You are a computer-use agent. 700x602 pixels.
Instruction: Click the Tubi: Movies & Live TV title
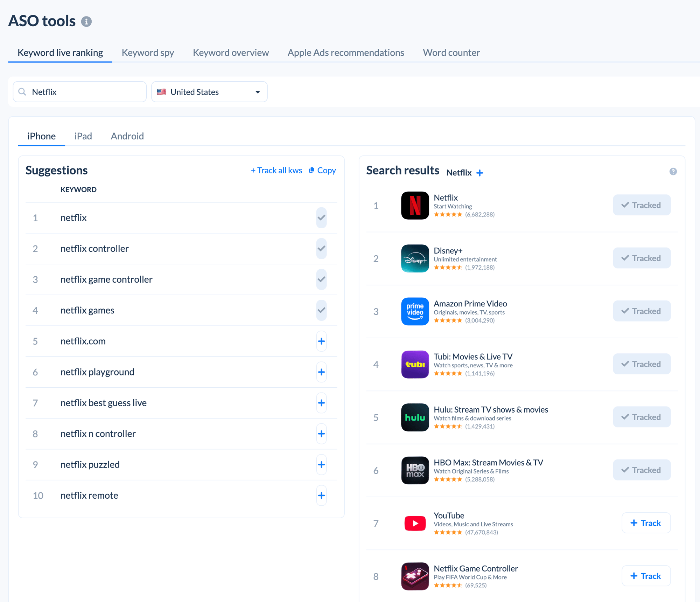pyautogui.click(x=473, y=357)
